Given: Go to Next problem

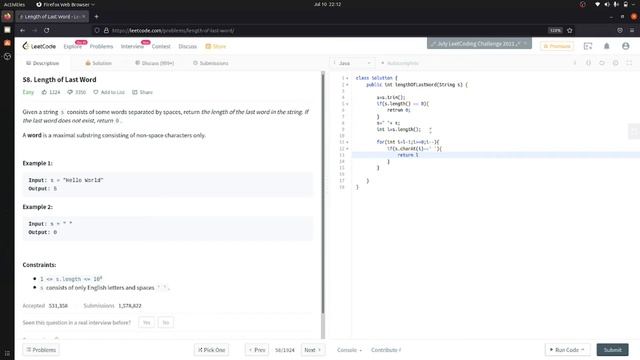Looking at the screenshot, I should (x=313, y=350).
